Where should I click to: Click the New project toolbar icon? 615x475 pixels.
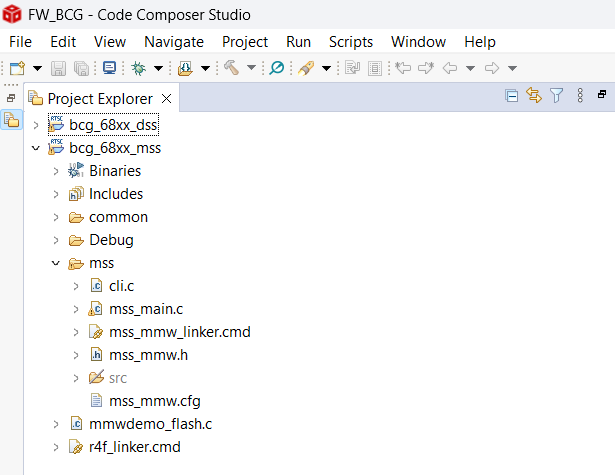(x=17, y=68)
